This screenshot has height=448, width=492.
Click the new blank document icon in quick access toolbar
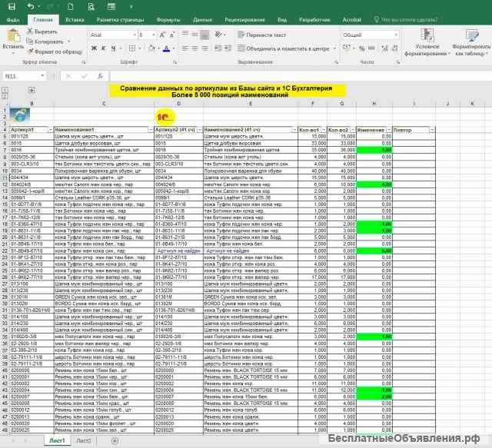point(71,7)
